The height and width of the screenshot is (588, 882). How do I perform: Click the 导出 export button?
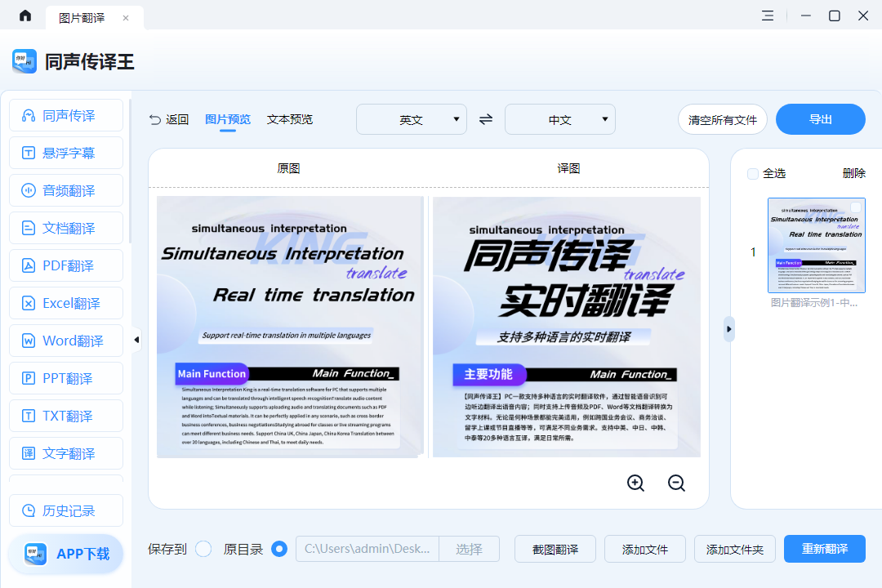[x=820, y=119]
